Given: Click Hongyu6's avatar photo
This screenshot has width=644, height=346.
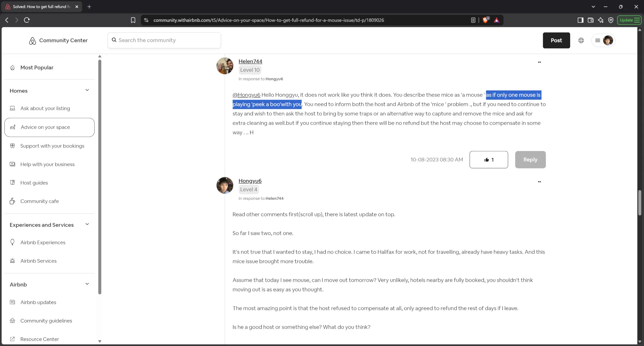Looking at the screenshot, I should click(225, 185).
